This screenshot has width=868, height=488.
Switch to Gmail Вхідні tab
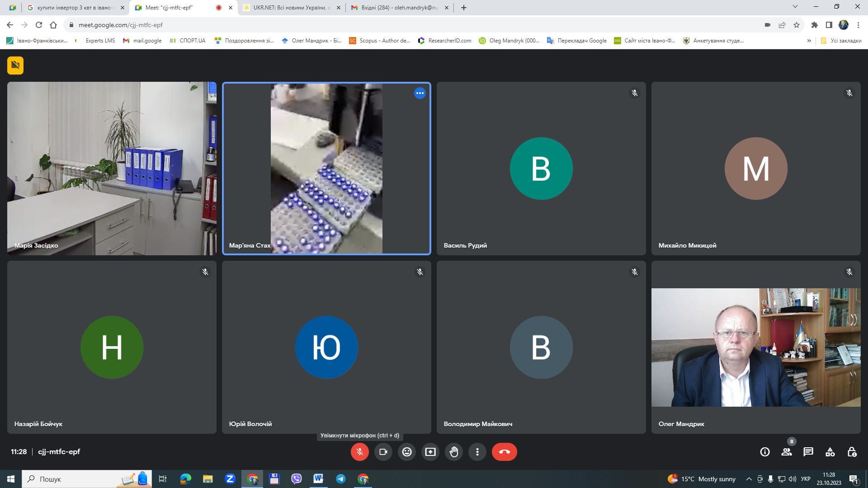click(x=400, y=8)
